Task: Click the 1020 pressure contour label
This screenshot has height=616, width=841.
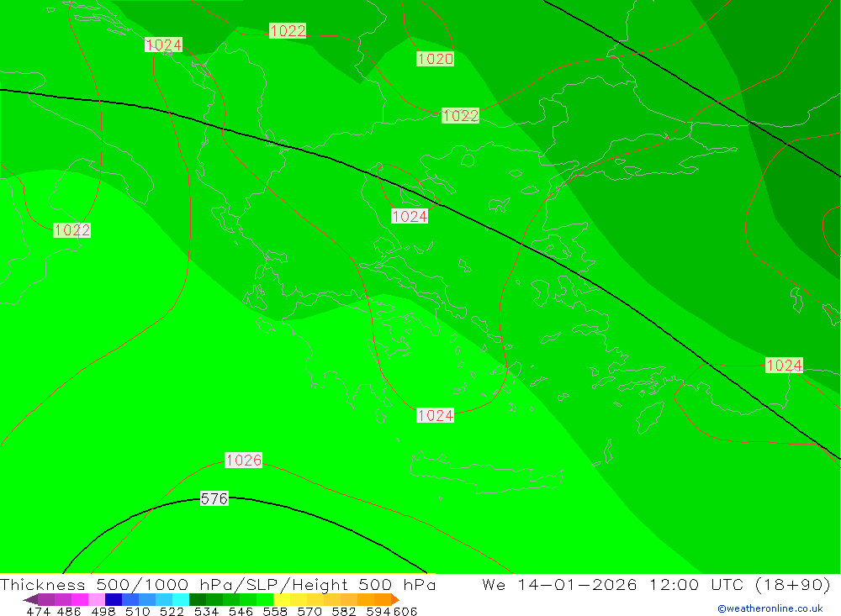Action: tap(435, 59)
